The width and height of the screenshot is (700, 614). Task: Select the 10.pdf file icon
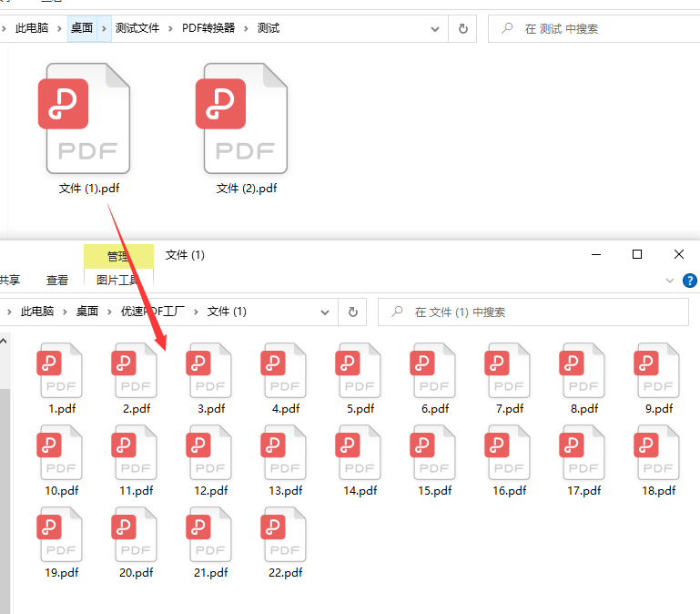pos(60,452)
